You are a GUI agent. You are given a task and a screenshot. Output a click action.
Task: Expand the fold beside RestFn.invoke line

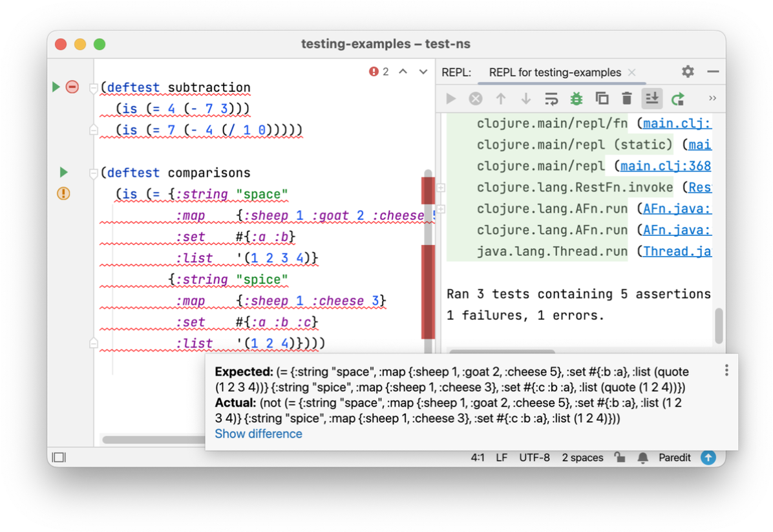441,187
